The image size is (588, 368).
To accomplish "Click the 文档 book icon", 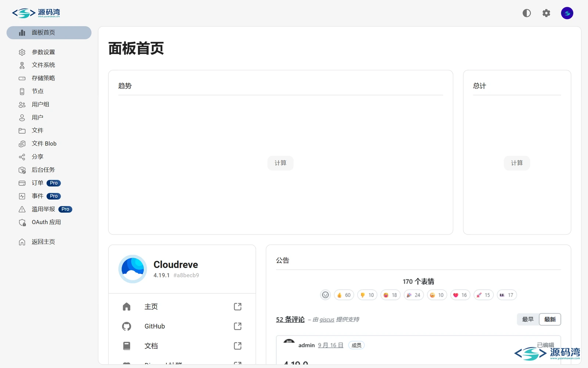I will click(x=127, y=346).
